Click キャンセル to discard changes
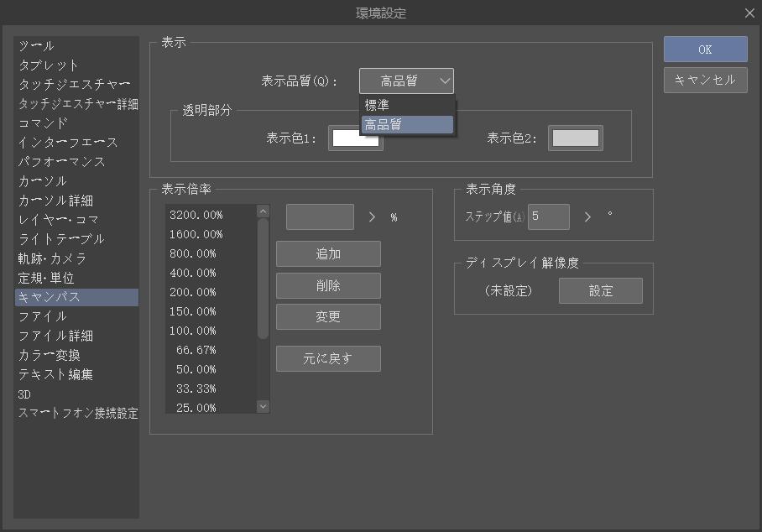 [x=705, y=80]
